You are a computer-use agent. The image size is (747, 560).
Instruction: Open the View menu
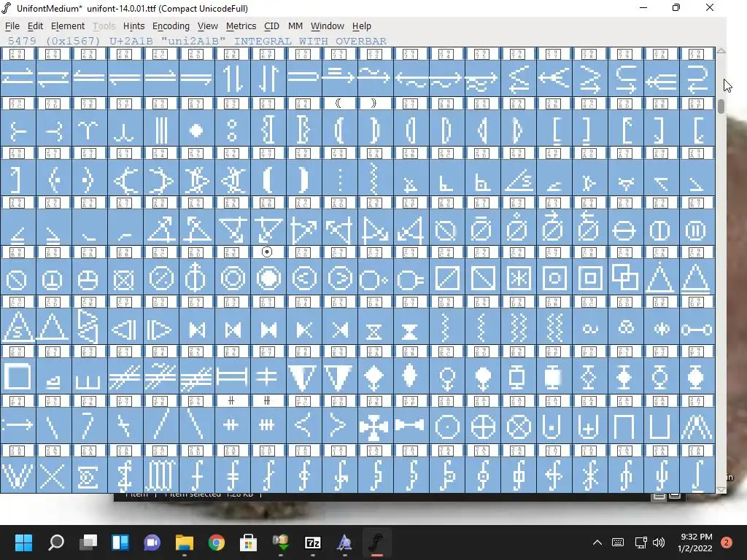click(208, 26)
